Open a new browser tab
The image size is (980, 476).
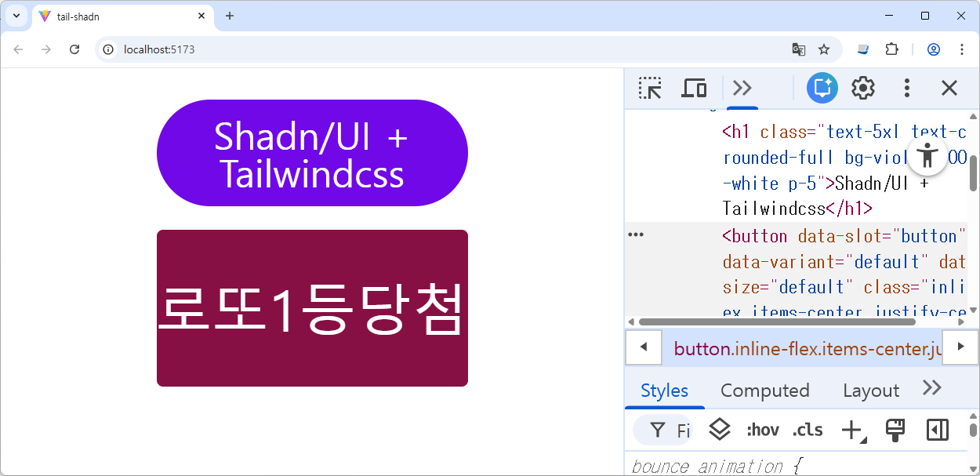point(230,16)
